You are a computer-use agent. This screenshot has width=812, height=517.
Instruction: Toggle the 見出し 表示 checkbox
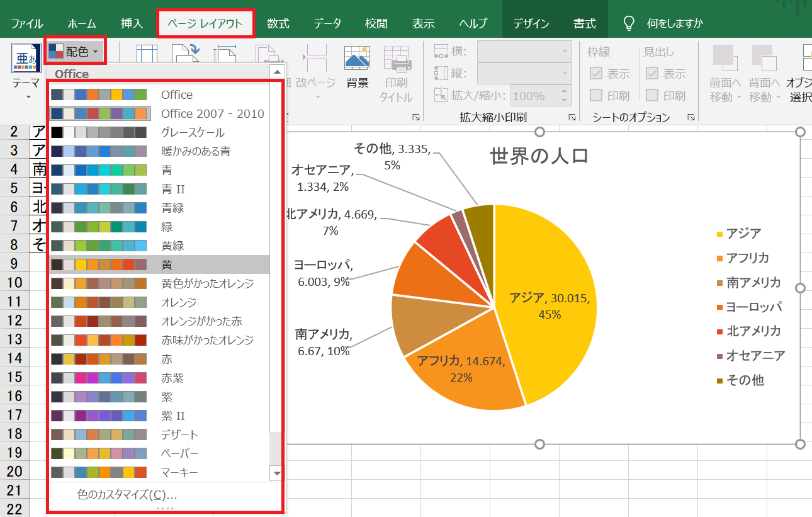pyautogui.click(x=652, y=74)
